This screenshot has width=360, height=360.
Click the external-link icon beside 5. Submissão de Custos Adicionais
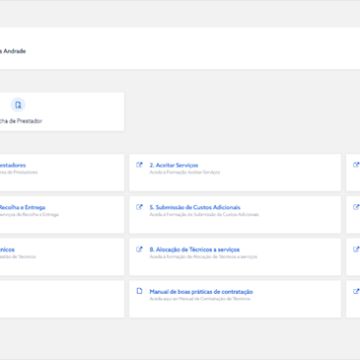139,207
